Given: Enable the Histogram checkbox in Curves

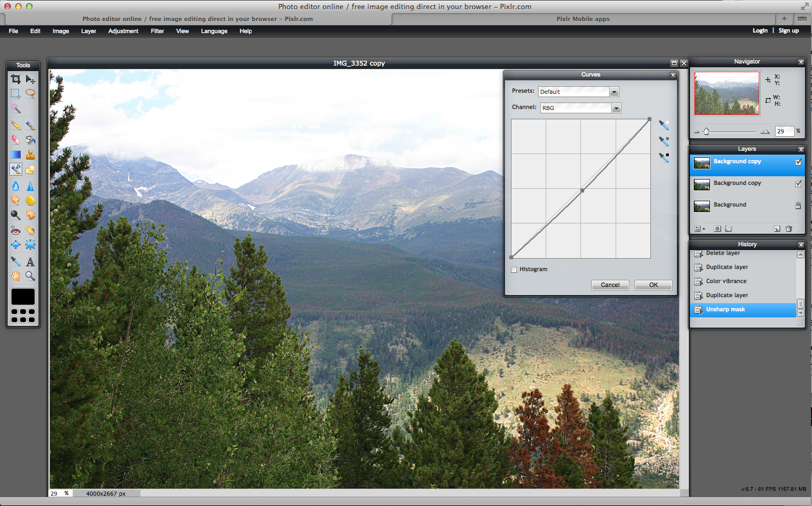Looking at the screenshot, I should 514,270.
